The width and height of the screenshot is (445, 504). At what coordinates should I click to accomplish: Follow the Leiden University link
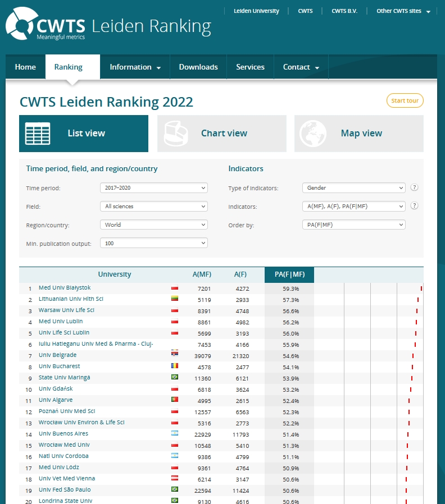click(x=256, y=11)
